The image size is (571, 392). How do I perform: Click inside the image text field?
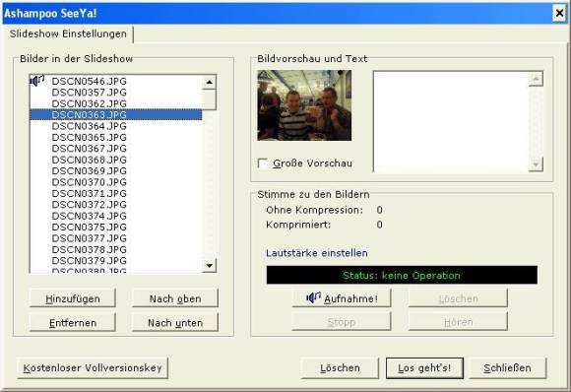coord(451,122)
